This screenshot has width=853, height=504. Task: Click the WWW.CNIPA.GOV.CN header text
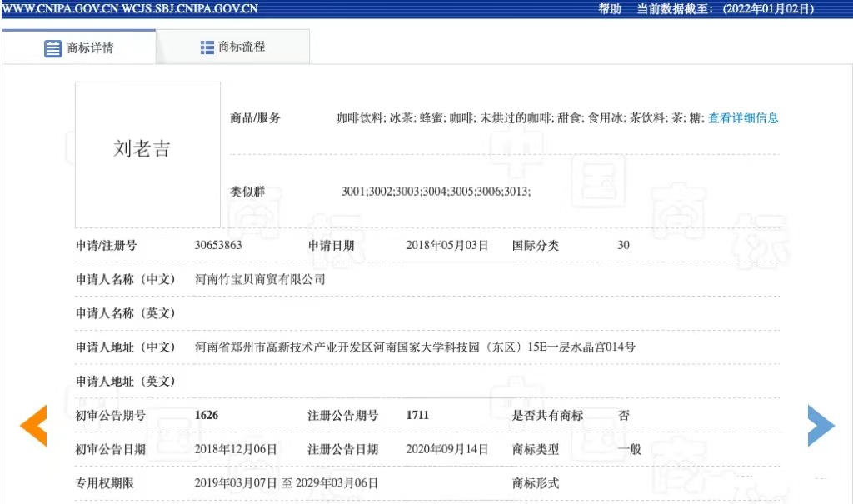(60, 8)
